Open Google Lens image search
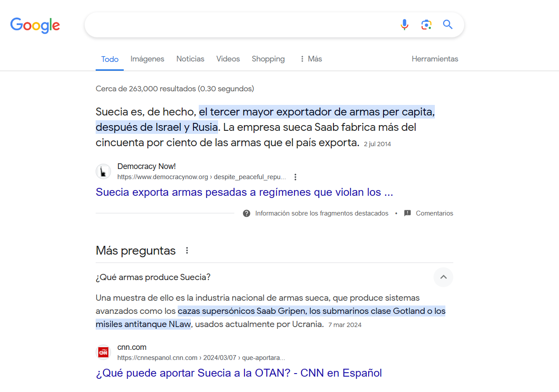 point(426,25)
